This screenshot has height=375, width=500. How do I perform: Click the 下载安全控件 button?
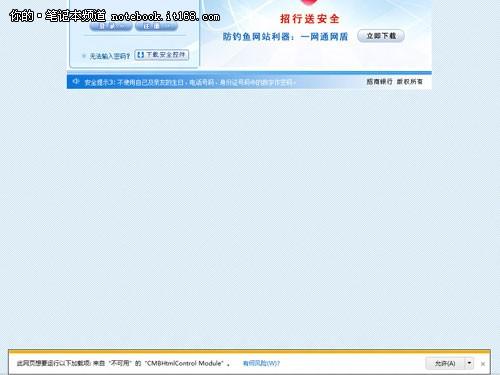(x=162, y=55)
